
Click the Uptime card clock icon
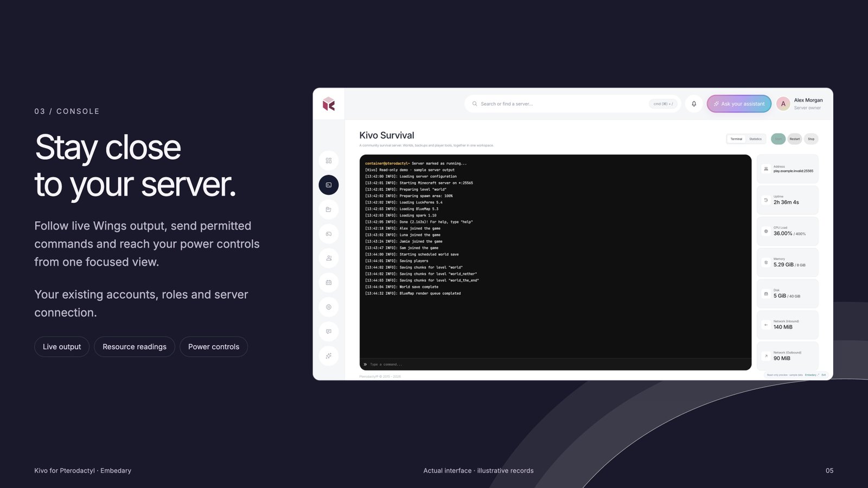[x=766, y=200]
